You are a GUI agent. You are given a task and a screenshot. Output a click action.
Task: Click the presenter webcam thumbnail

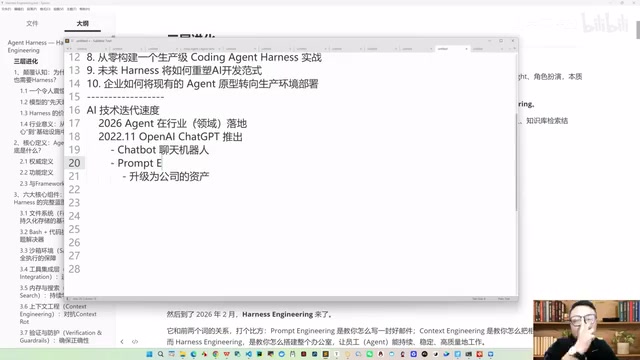point(587,330)
